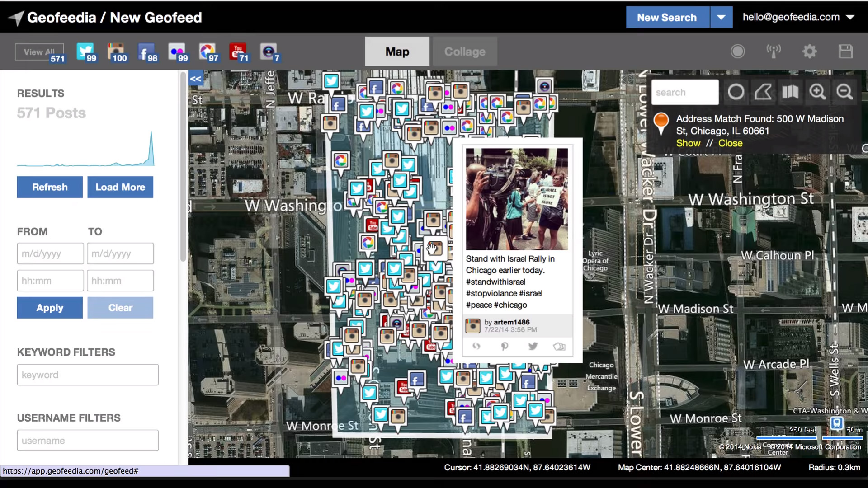Image resolution: width=868 pixels, height=488 pixels.
Task: Collapse the results sidebar with << arrow
Action: tap(195, 79)
